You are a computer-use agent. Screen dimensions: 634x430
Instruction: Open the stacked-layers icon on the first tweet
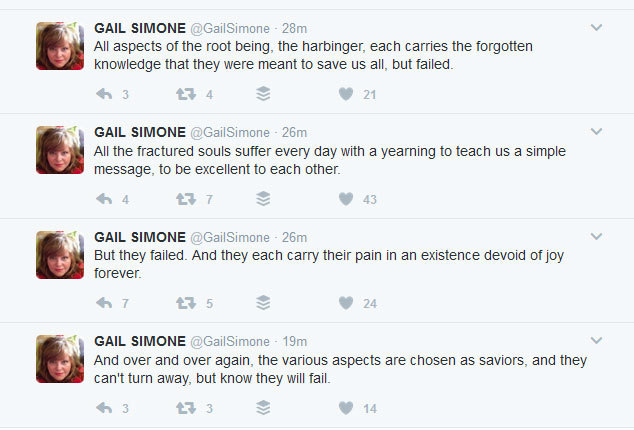point(264,95)
